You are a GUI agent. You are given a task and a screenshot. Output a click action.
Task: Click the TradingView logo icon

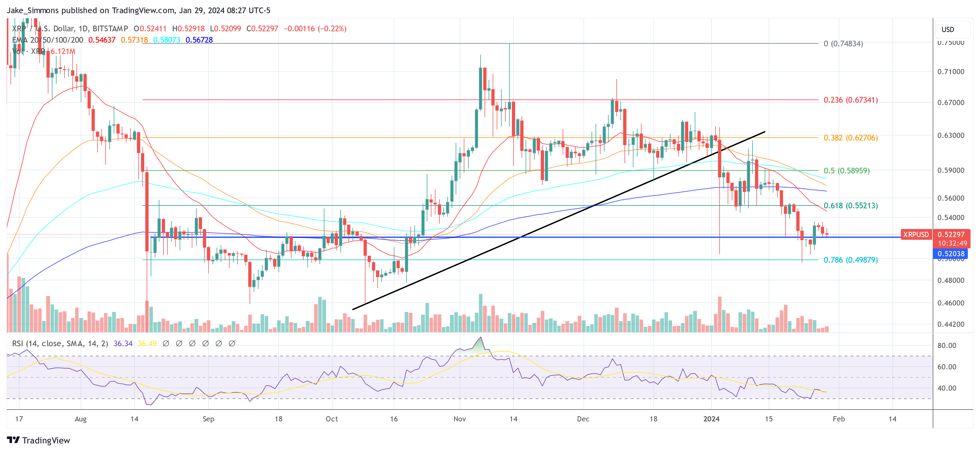pyautogui.click(x=13, y=440)
